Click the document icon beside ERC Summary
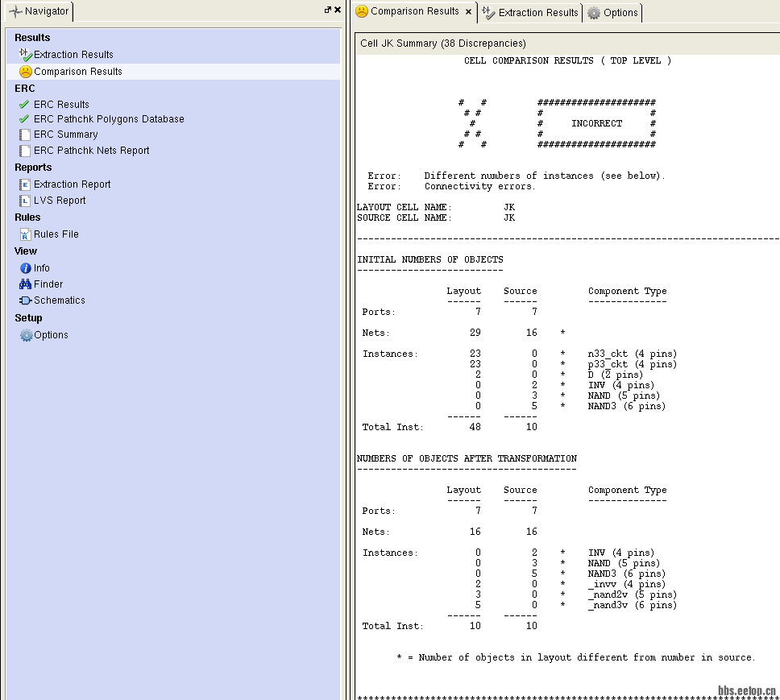This screenshot has width=780, height=700. 25,135
